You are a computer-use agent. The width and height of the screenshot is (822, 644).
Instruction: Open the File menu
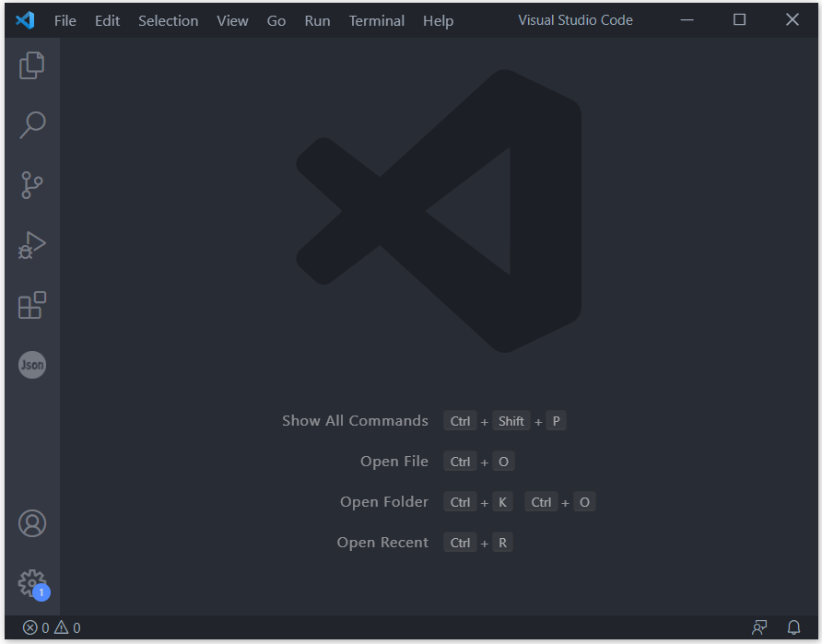pyautogui.click(x=65, y=20)
